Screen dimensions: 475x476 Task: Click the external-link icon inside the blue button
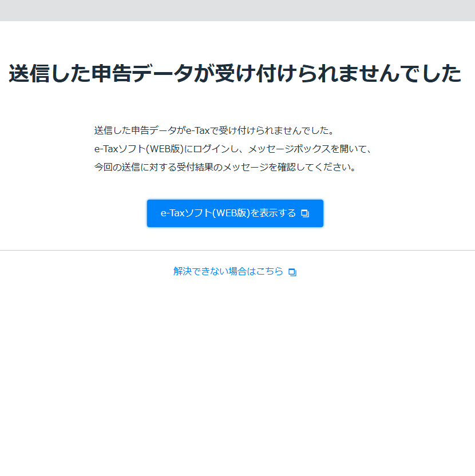point(305,214)
